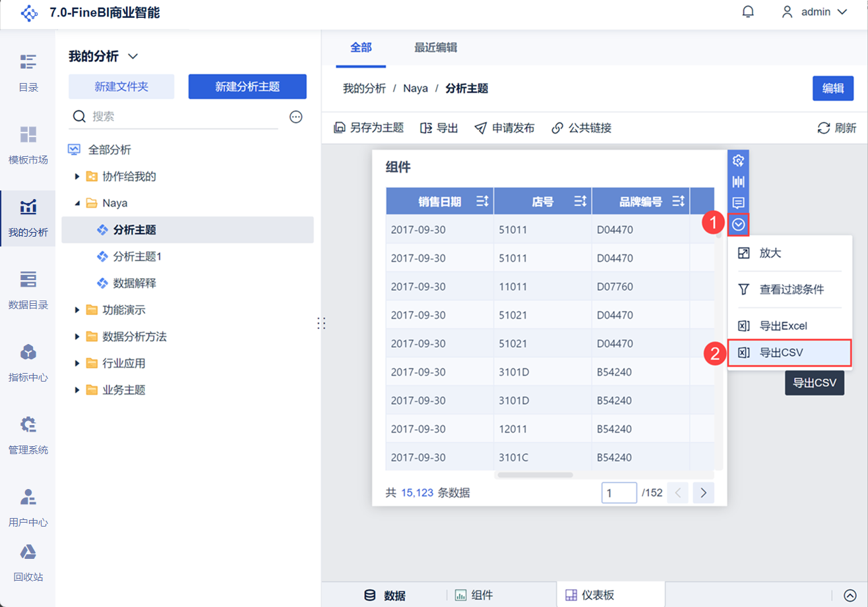Open 模板市场 in the left sidebar
The height and width of the screenshot is (607, 868).
coord(28,146)
